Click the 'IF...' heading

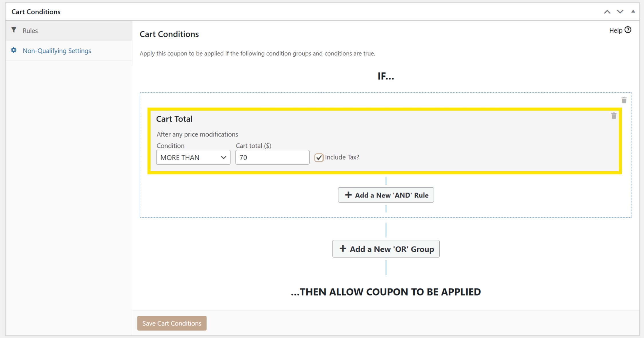pos(386,76)
